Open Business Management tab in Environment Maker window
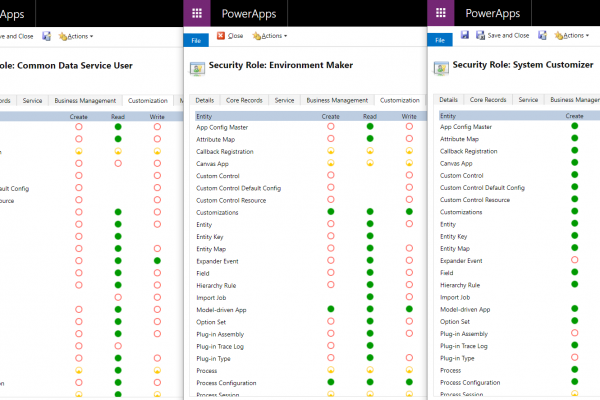 coord(337,100)
